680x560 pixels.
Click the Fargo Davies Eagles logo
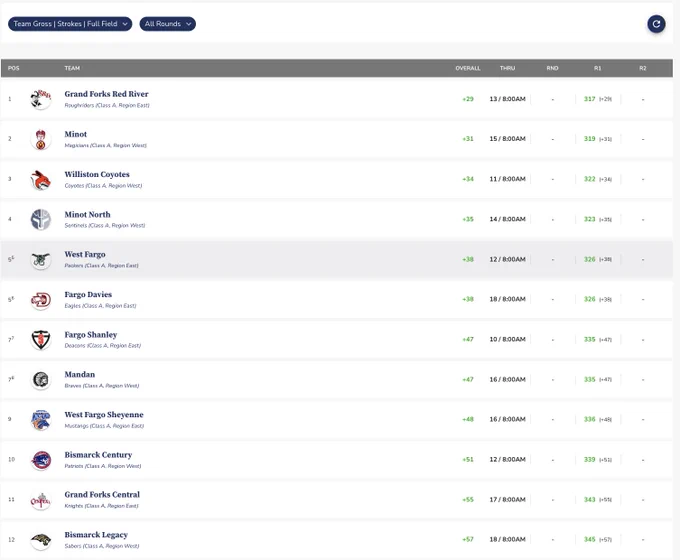point(41,300)
